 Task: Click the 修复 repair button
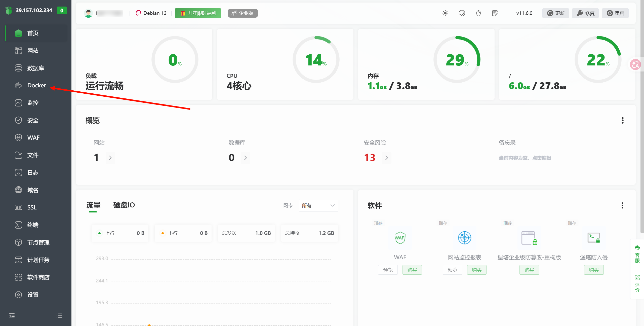click(585, 13)
